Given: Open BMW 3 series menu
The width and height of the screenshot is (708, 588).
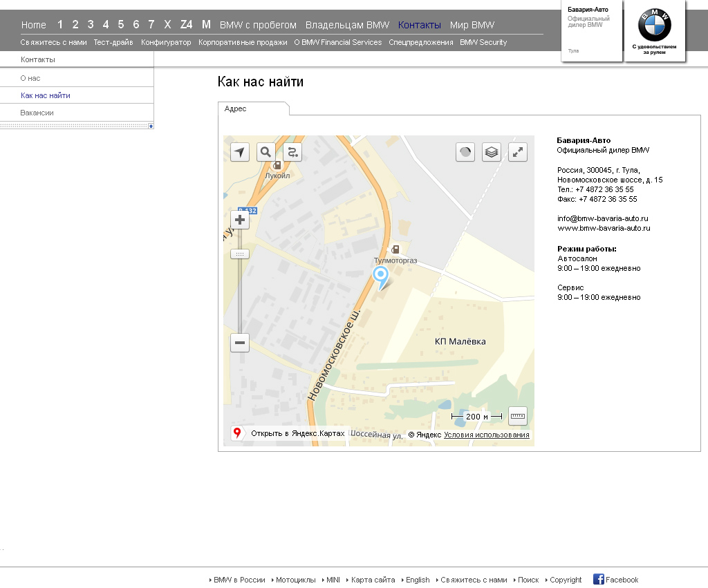Looking at the screenshot, I should pos(91,24).
